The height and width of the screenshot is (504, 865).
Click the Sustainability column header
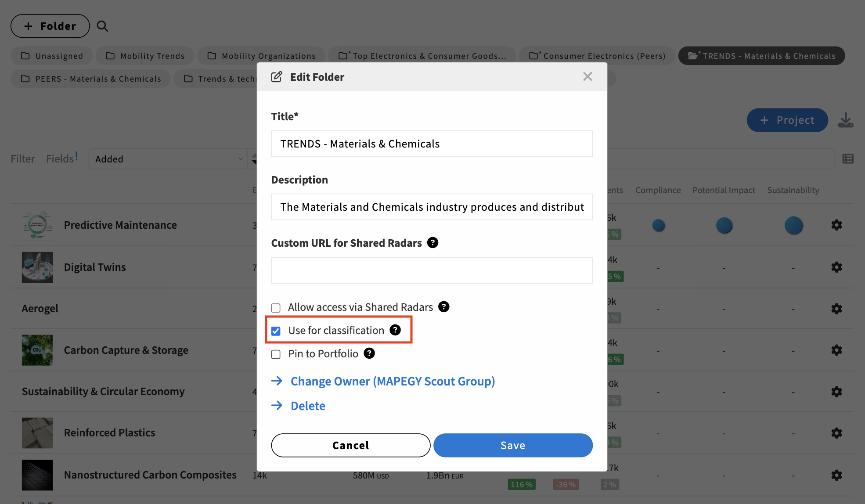793,190
